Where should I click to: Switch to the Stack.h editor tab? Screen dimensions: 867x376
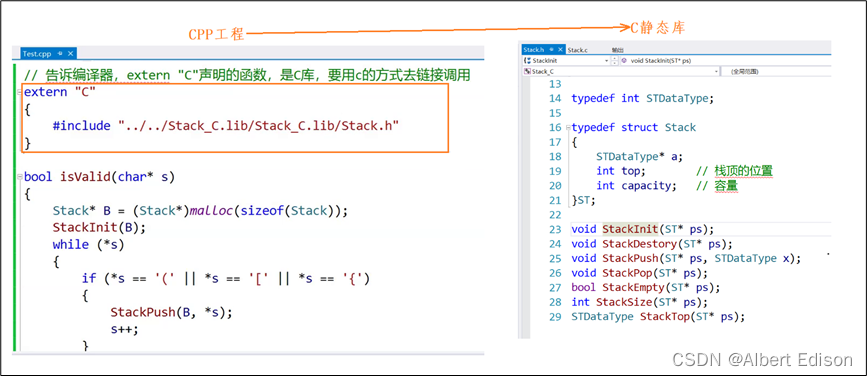coord(534,50)
